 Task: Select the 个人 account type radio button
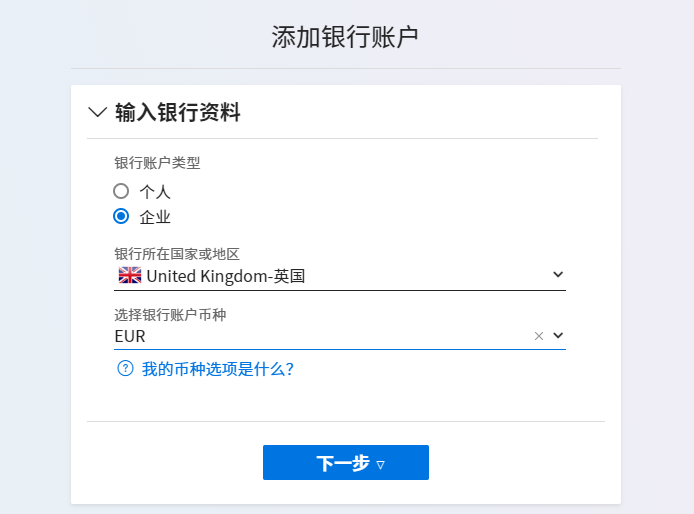121,191
